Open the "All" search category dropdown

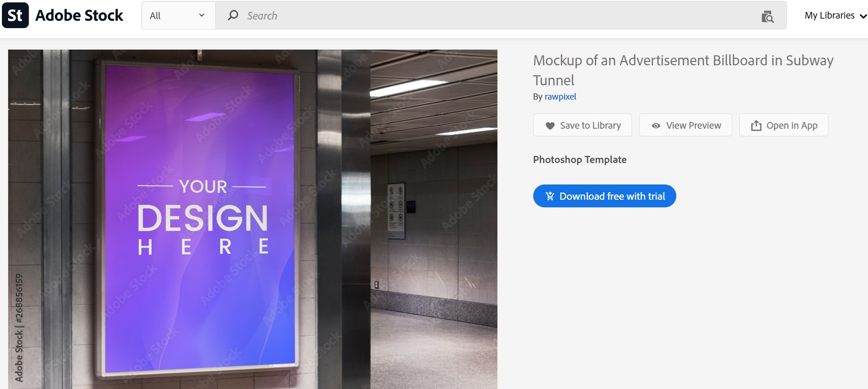177,16
